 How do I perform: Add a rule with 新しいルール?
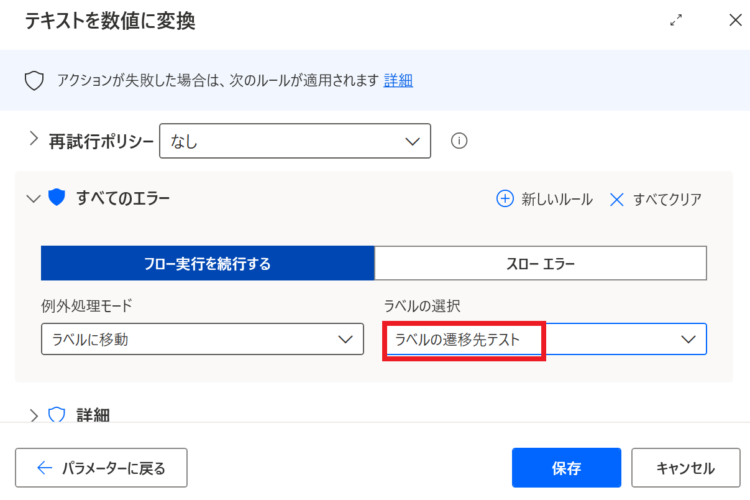tap(544, 199)
